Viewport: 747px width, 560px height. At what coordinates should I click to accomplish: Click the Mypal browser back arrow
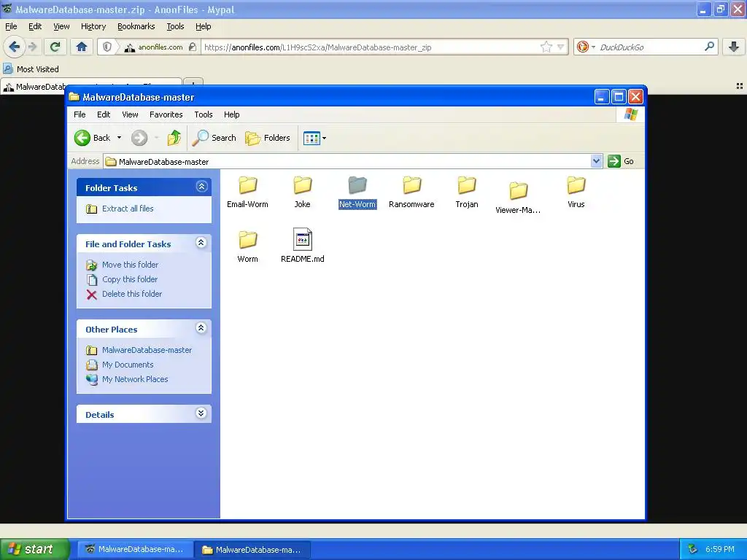point(14,47)
